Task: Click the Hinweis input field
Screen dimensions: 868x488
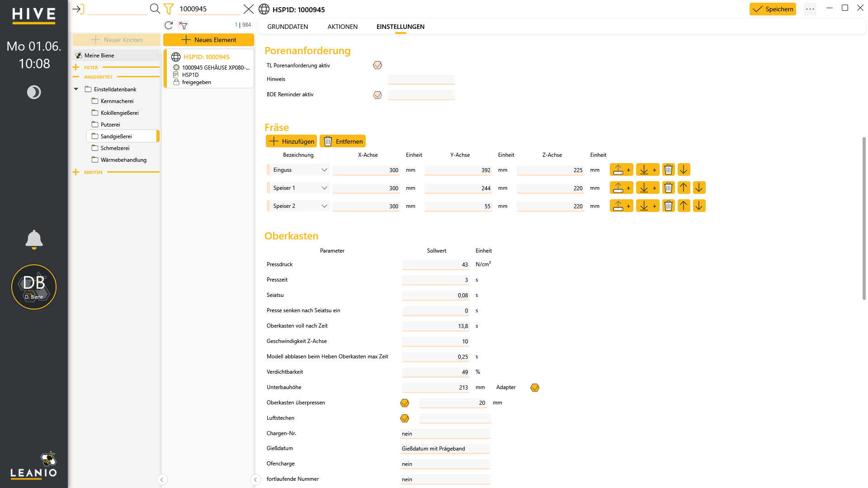Action: click(421, 80)
